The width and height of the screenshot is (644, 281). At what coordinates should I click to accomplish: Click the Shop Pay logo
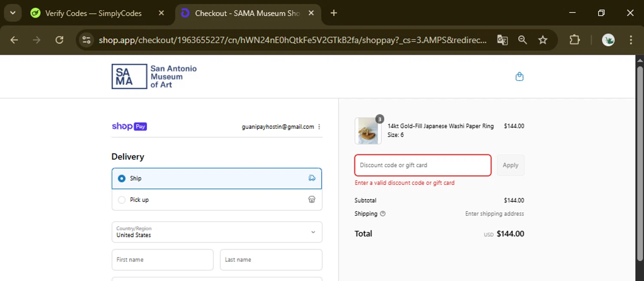(129, 126)
